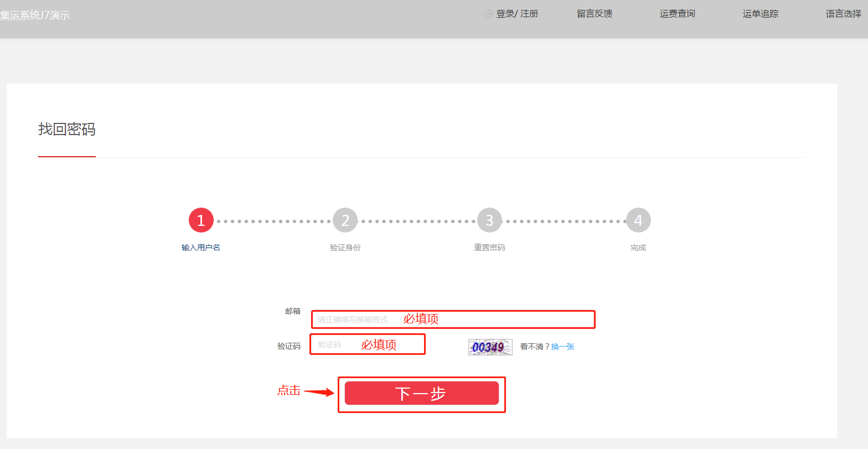Open 运单追踪 tracking menu item
The width and height of the screenshot is (868, 449).
click(760, 14)
